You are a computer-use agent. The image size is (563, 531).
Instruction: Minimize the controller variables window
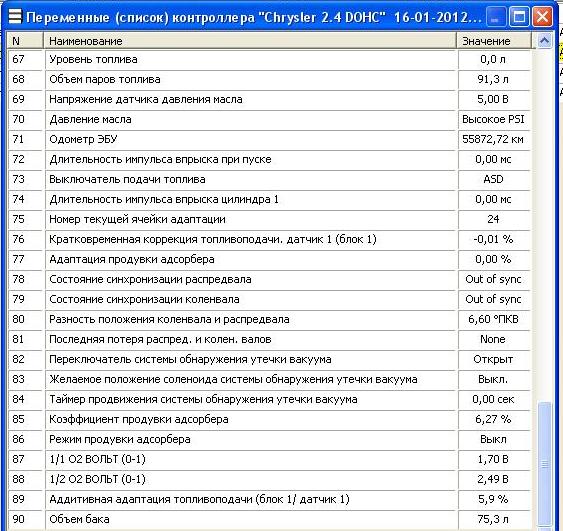[496, 17]
